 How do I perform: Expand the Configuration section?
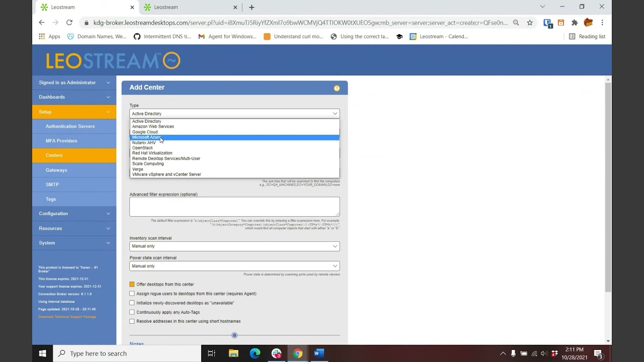pos(74,214)
